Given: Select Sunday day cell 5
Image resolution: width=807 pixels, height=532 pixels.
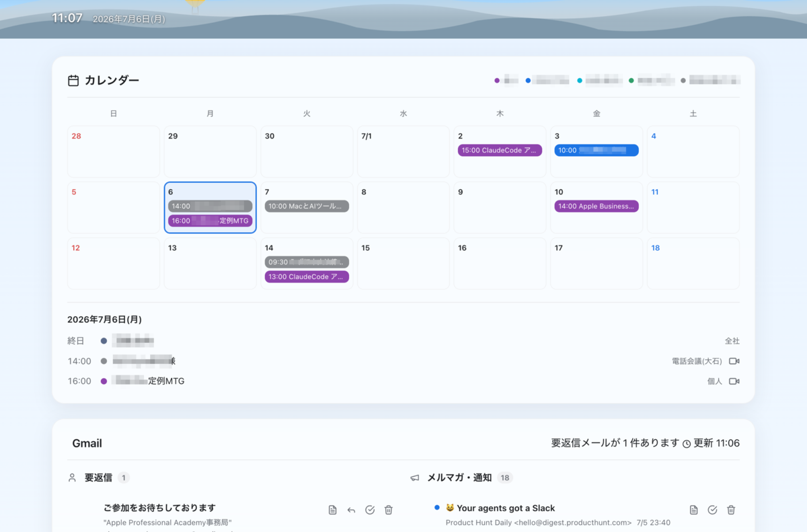Looking at the screenshot, I should click(114, 207).
